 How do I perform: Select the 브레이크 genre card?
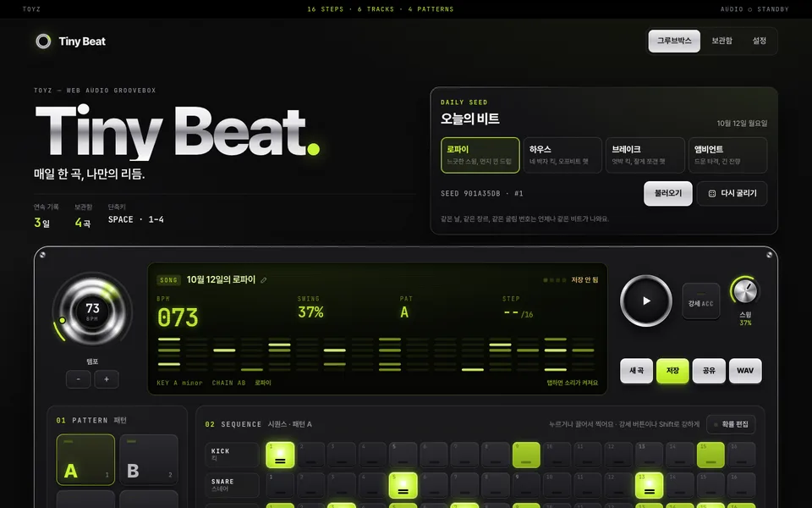pyautogui.click(x=645, y=155)
